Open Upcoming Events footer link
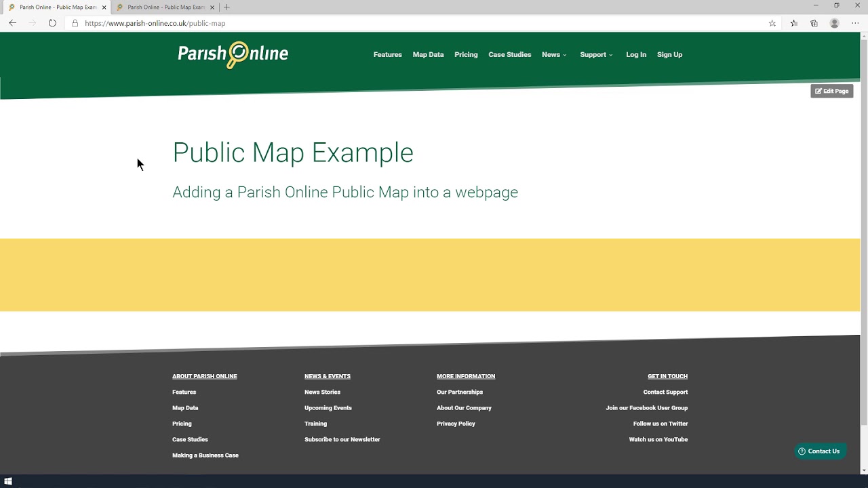Image resolution: width=868 pixels, height=488 pixels. point(328,408)
